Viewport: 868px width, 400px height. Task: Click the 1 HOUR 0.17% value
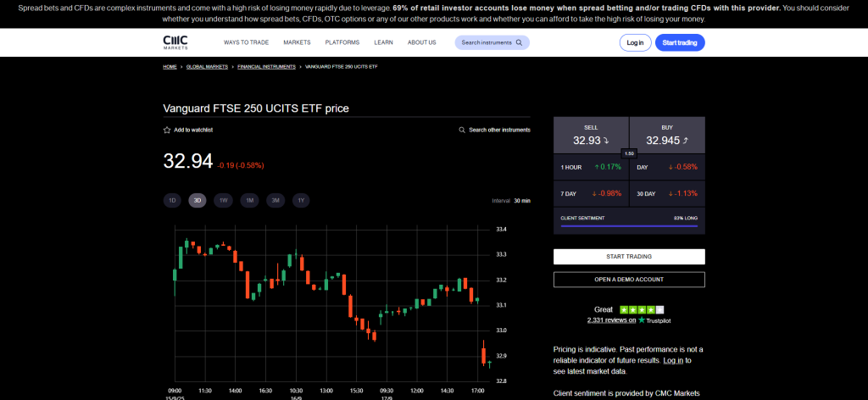pos(608,167)
